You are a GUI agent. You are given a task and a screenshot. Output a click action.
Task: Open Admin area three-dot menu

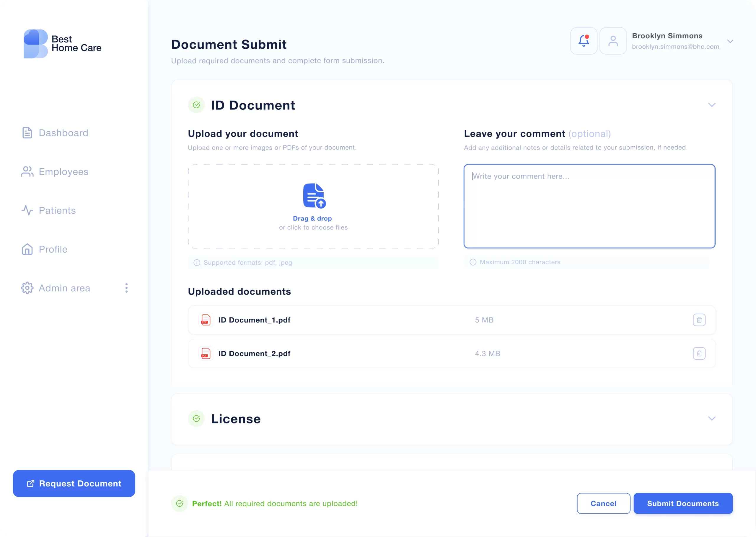coord(126,288)
